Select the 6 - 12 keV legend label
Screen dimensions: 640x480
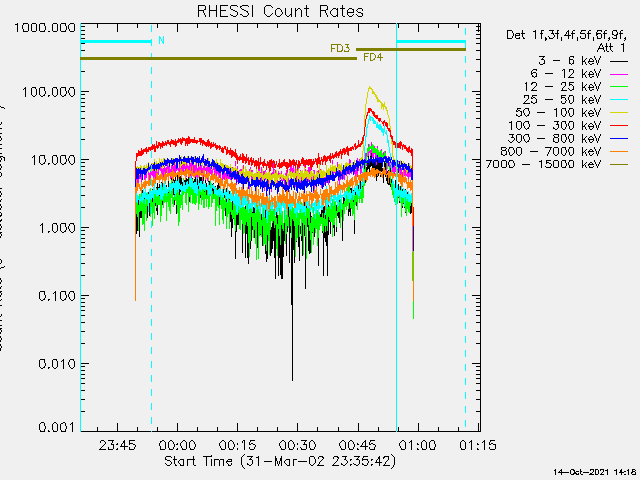point(566,74)
